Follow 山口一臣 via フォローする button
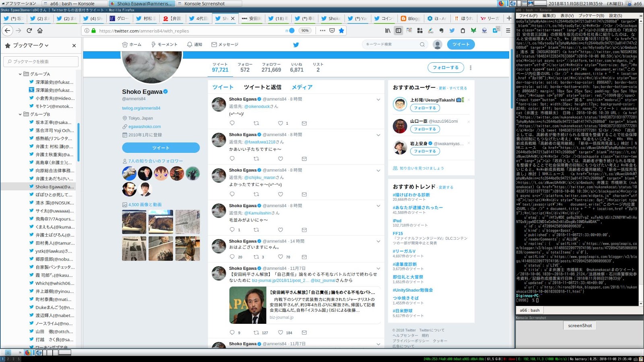 [425, 129]
